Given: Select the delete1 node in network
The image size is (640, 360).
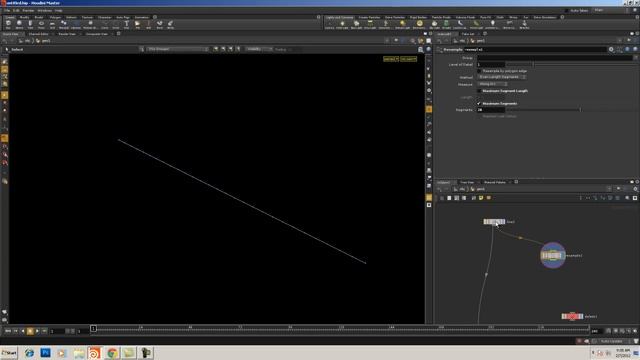Looking at the screenshot, I should coord(572,316).
